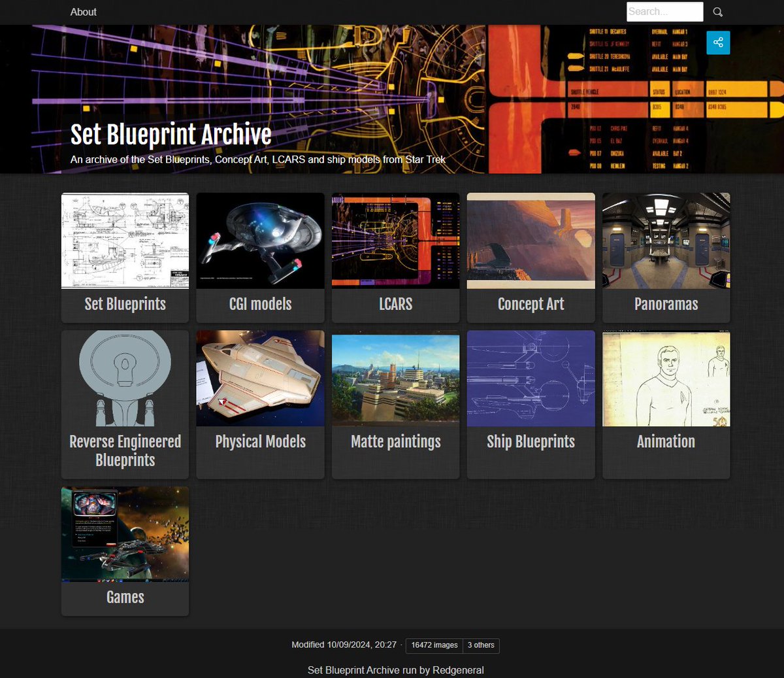Click the archive description subtitle text
The width and height of the screenshot is (784, 678).
(x=258, y=160)
